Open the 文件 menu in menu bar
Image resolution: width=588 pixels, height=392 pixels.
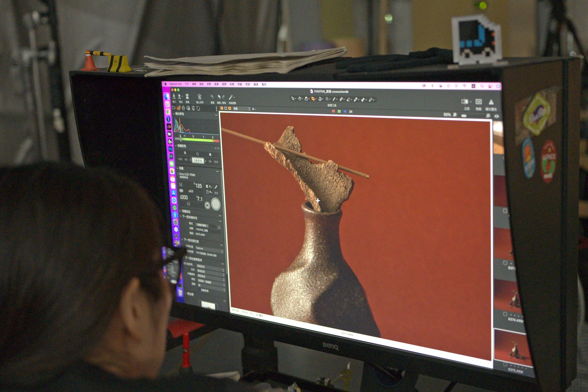tap(187, 84)
